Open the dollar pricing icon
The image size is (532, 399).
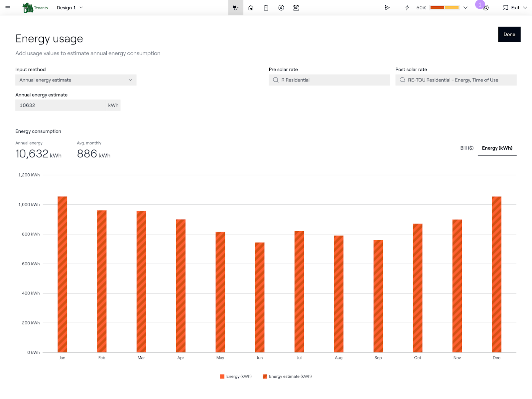click(281, 8)
